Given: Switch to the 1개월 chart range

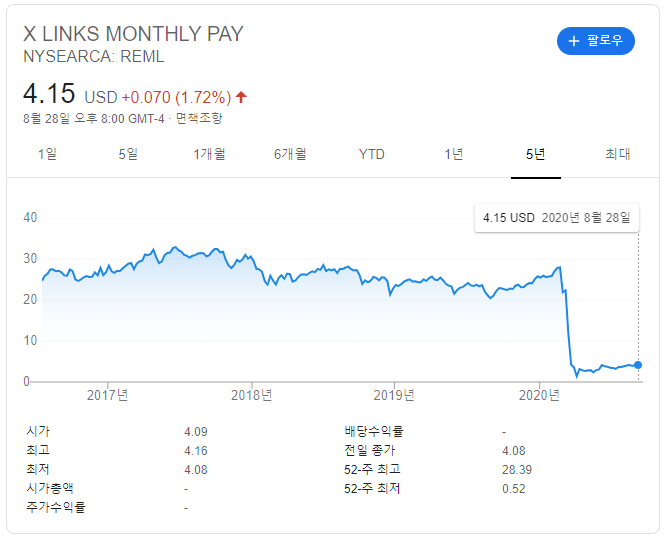Looking at the screenshot, I should pyautogui.click(x=209, y=154).
